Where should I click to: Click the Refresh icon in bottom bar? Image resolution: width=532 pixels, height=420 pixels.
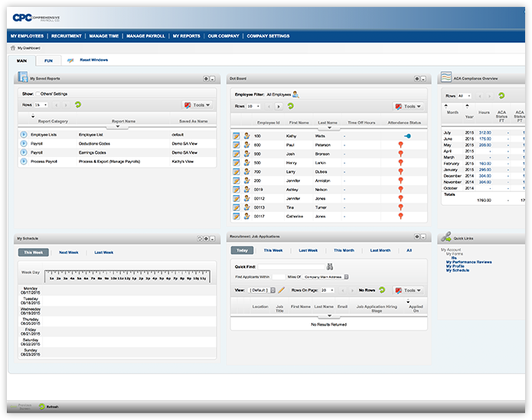(x=42, y=406)
